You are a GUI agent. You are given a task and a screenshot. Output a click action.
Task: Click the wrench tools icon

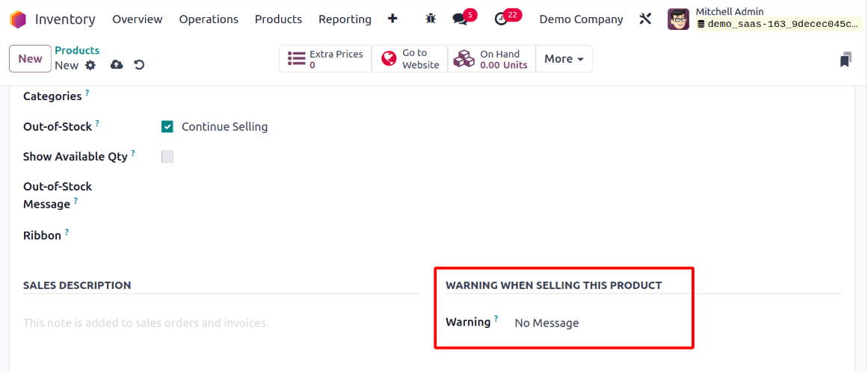(x=645, y=19)
